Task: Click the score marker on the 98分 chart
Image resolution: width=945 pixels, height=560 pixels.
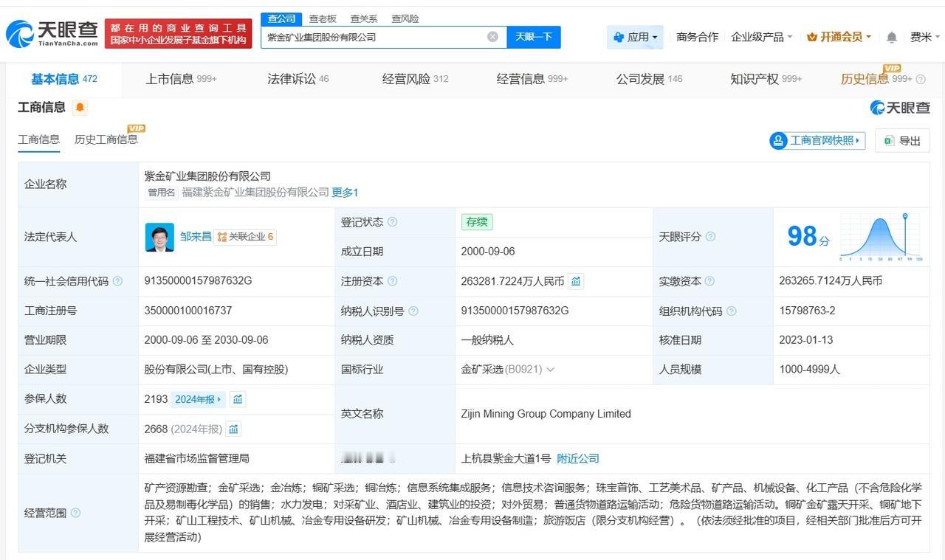Action: click(904, 217)
